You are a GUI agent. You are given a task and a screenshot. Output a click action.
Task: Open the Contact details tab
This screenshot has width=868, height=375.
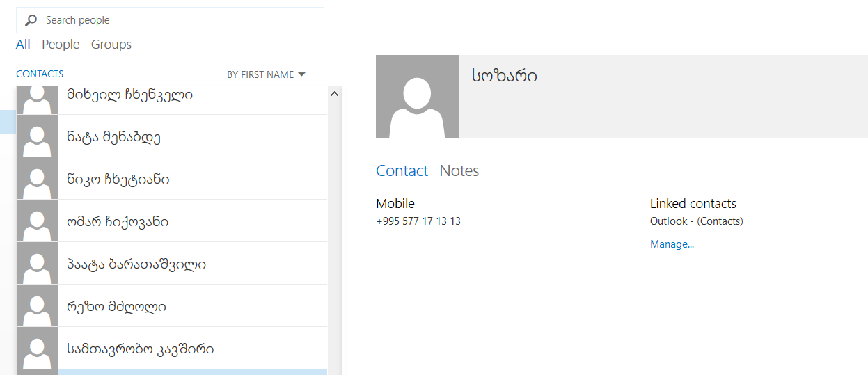(402, 171)
